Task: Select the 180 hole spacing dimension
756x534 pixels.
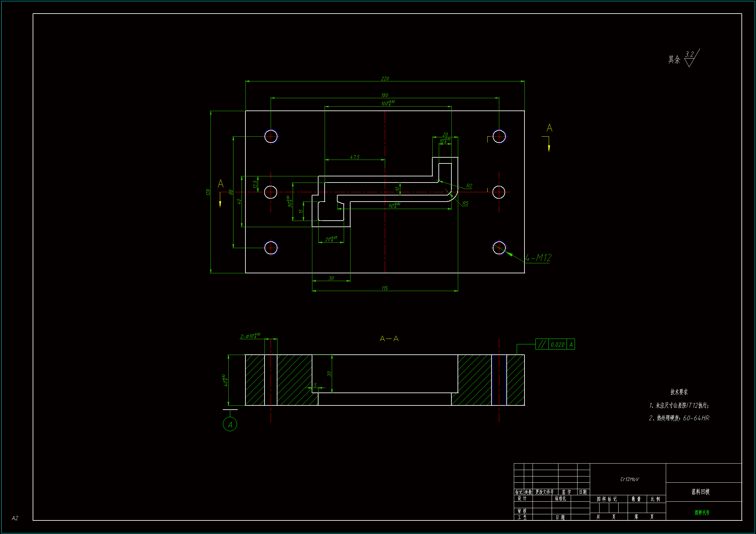Action: [x=384, y=95]
